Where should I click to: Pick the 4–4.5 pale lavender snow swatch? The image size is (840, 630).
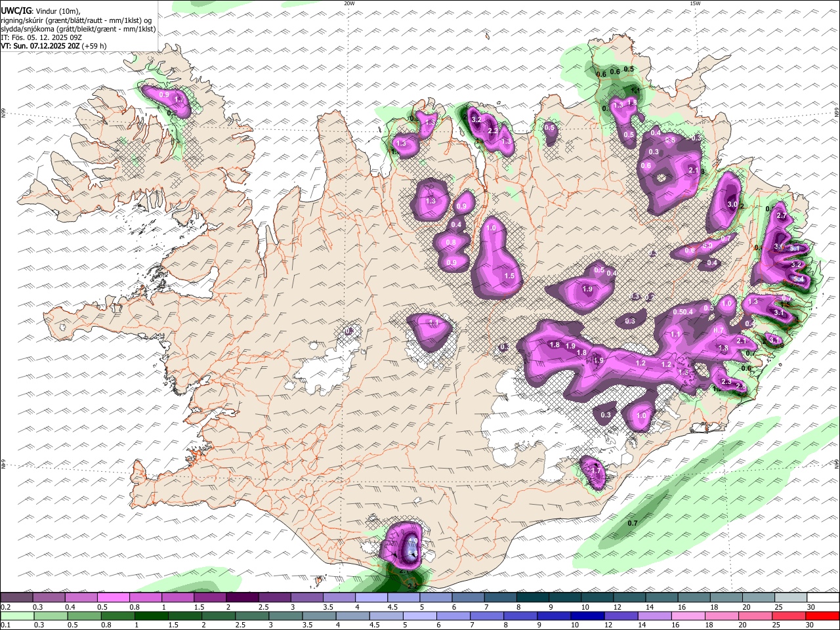point(371,597)
